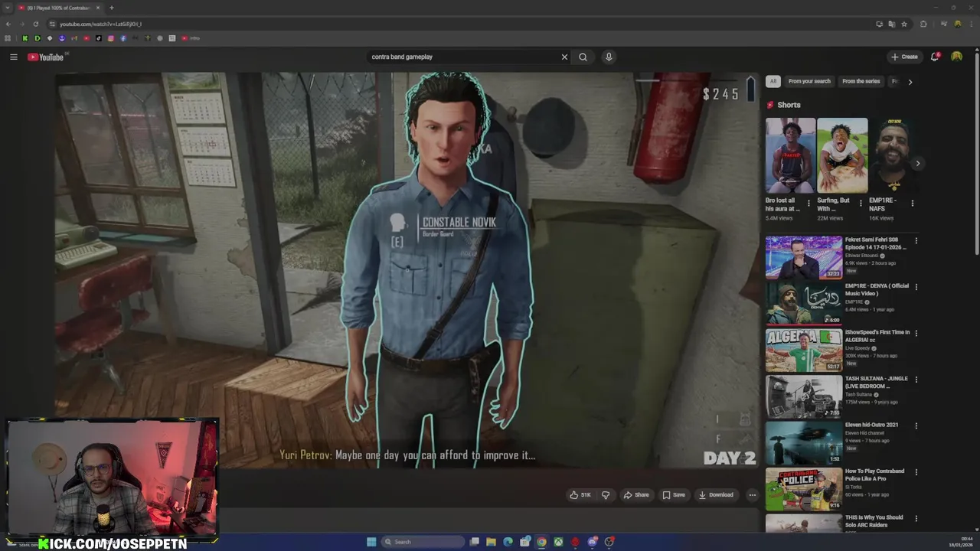Run search with the magnifier button

583,57
